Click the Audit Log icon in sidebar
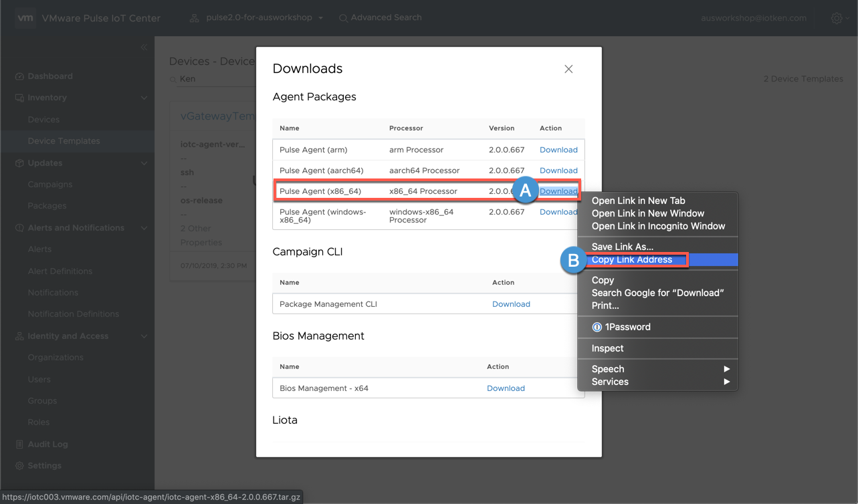The image size is (858, 504). click(19, 444)
